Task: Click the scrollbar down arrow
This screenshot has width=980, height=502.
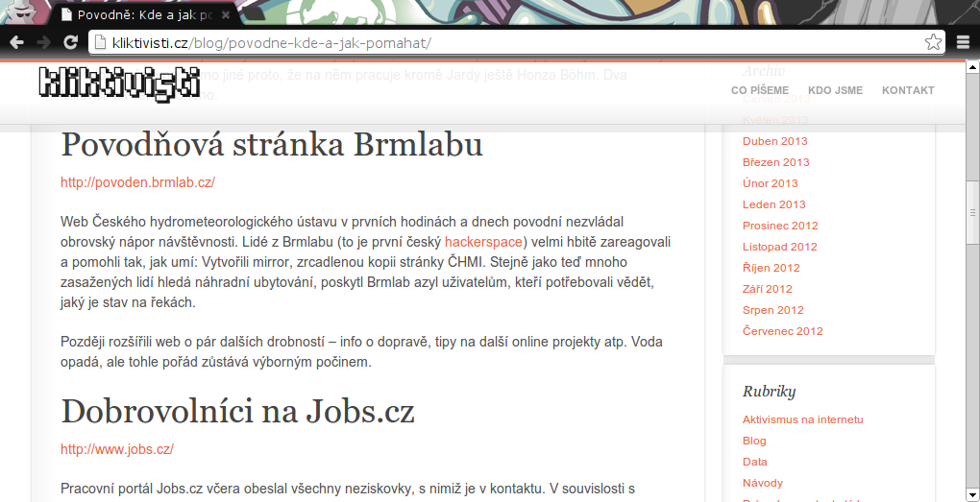Action: 972,495
